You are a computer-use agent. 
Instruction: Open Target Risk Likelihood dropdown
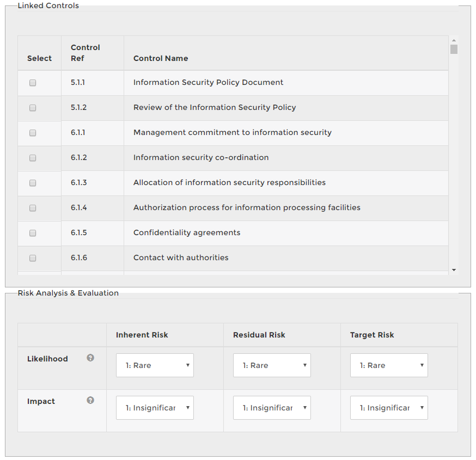389,365
